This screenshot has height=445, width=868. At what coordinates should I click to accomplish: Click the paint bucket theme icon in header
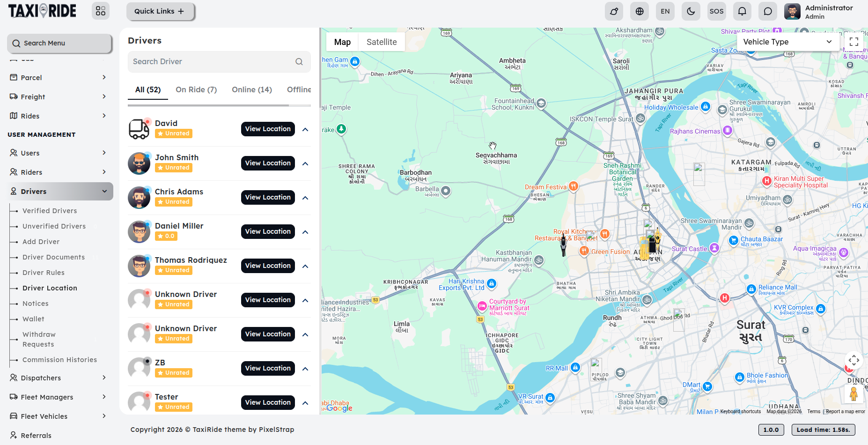click(614, 11)
